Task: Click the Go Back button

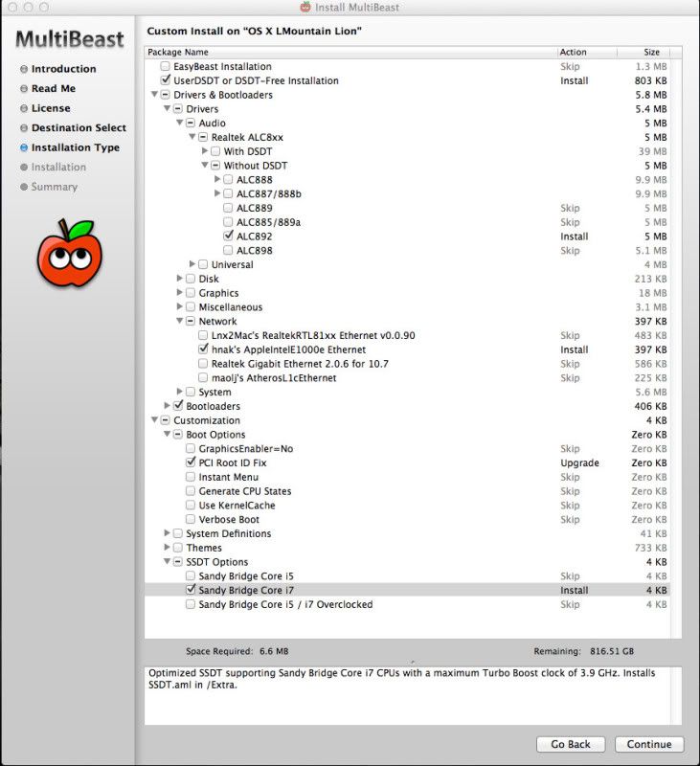Action: click(x=571, y=744)
